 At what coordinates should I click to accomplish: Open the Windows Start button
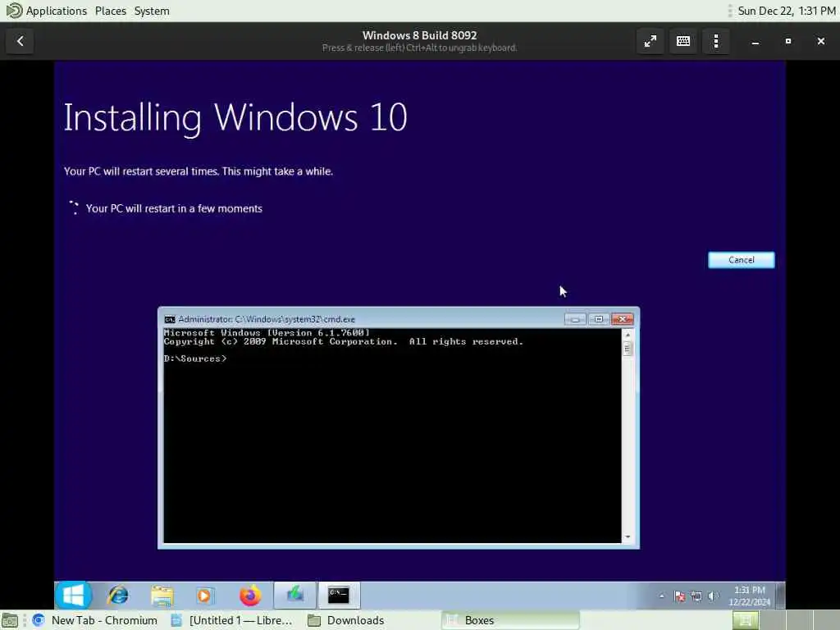[73, 596]
